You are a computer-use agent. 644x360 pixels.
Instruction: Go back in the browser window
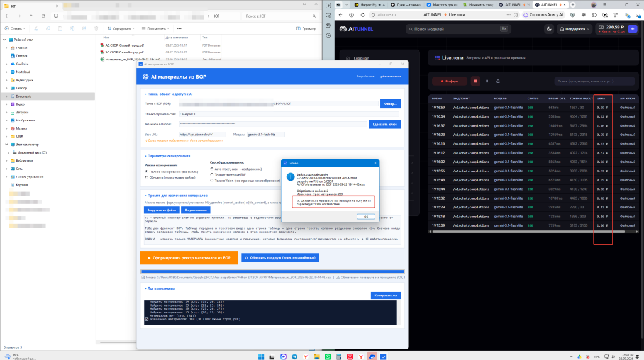340,15
